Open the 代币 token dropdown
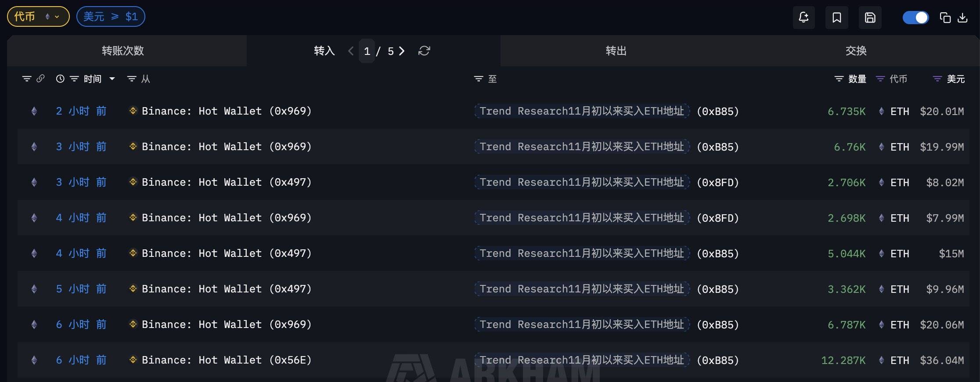 pos(38,17)
